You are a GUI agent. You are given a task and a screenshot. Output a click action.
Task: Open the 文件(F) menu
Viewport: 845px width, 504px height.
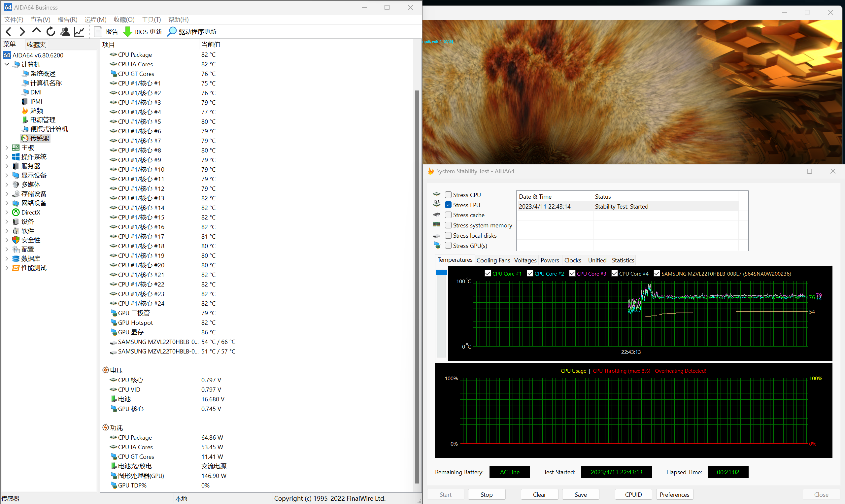pos(14,20)
